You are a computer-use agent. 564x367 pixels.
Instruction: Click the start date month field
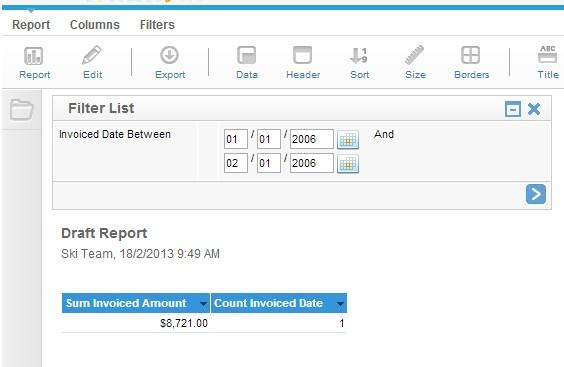[x=269, y=139]
